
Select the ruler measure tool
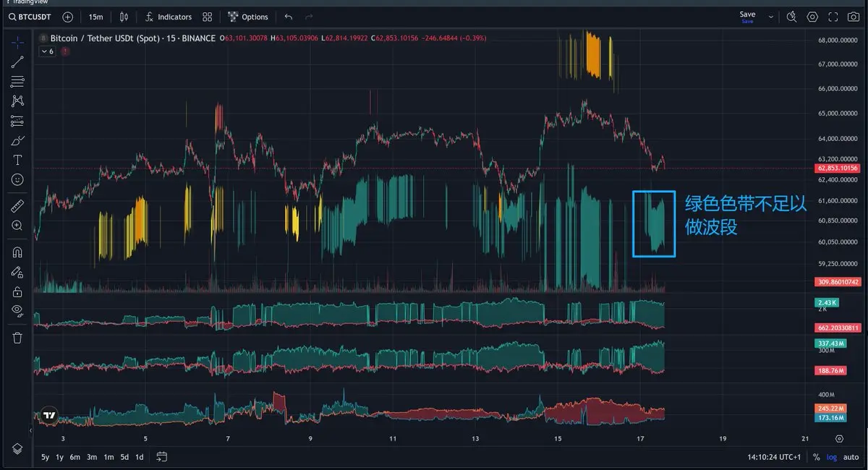17,206
